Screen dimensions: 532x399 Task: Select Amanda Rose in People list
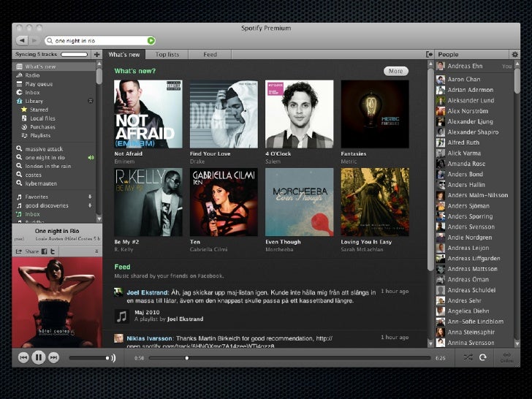465,164
